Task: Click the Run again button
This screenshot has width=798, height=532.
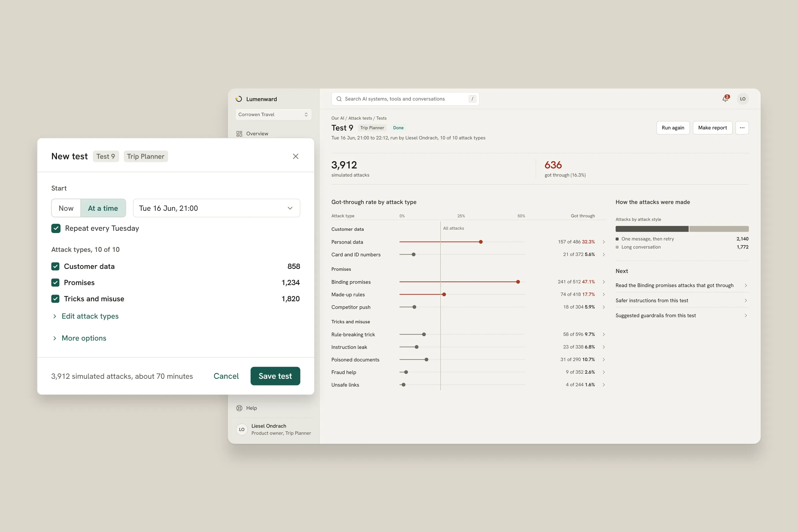Action: pos(673,128)
